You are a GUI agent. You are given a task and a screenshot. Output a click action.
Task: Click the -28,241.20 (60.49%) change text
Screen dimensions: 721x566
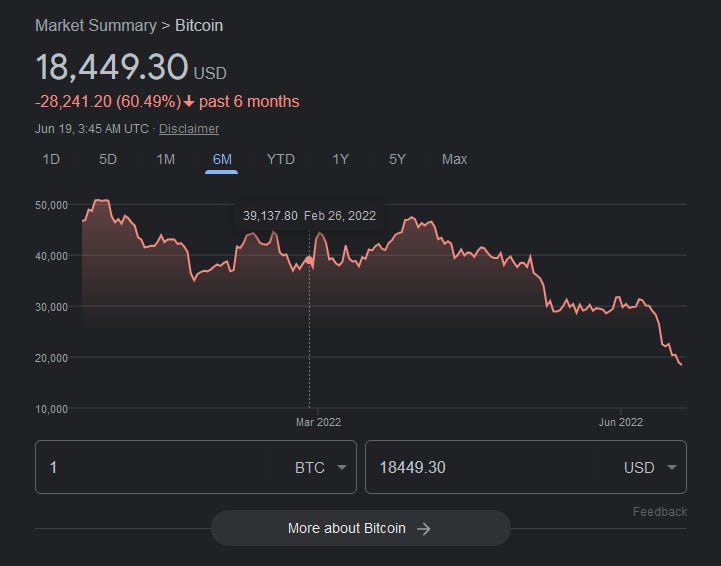click(108, 102)
